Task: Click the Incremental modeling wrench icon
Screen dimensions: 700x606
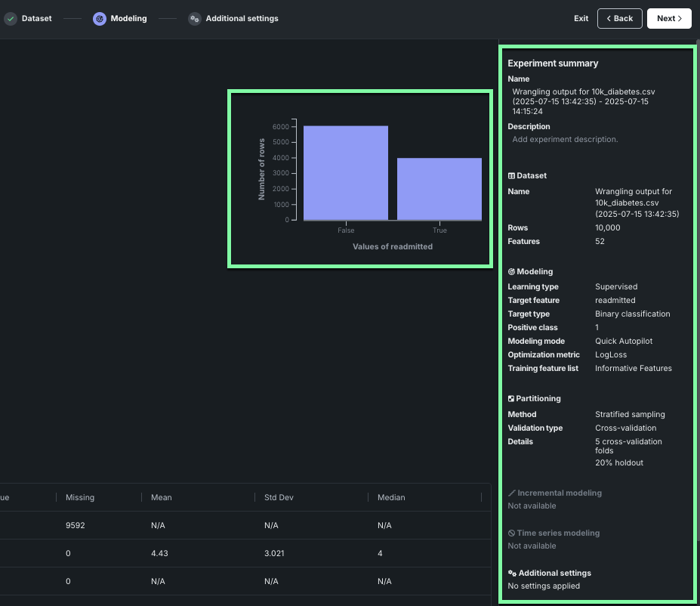Action: 511,493
